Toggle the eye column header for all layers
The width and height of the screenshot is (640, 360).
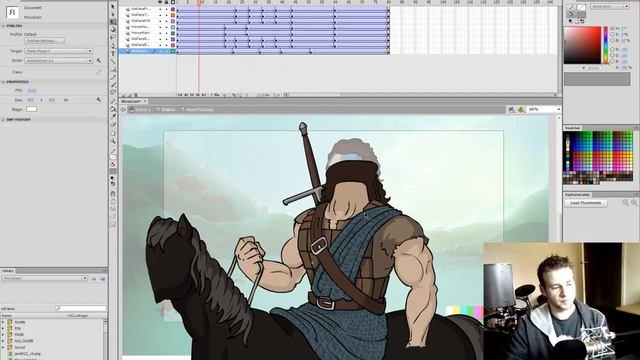point(160,2)
